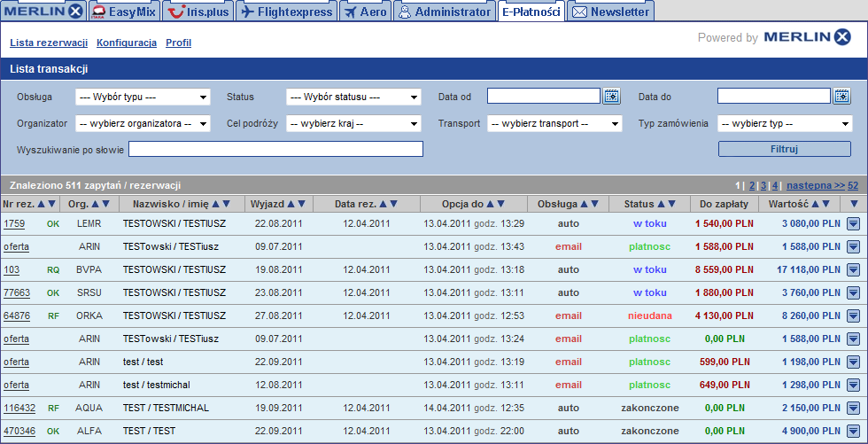The width and height of the screenshot is (868, 444).
Task: Open the Typ zamówienia dropdown
Action: 785,123
